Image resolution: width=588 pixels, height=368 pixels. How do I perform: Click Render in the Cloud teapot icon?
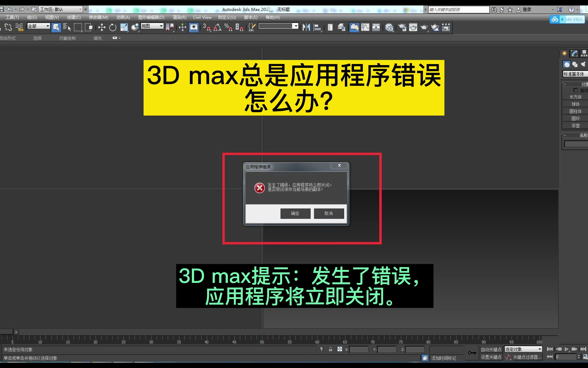point(435,27)
